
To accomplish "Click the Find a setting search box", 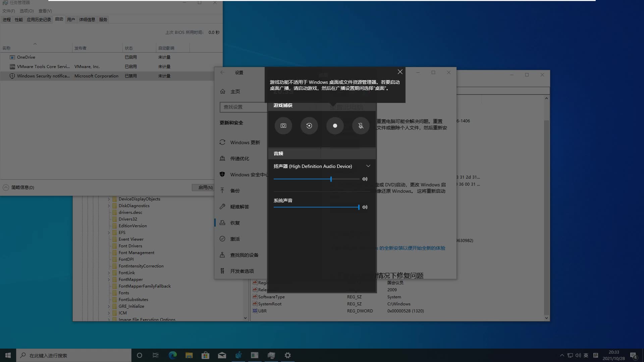I will (x=243, y=107).
